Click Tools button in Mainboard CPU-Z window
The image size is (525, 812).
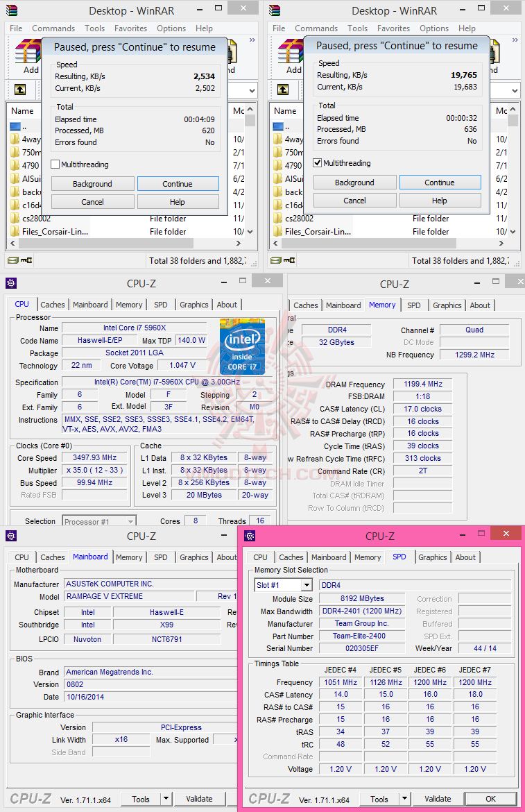coord(141,799)
